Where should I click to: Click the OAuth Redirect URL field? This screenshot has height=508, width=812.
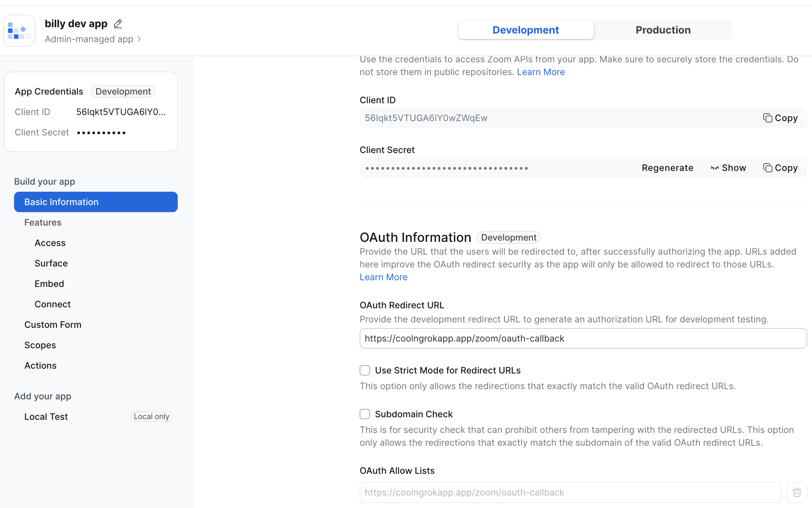tap(583, 338)
